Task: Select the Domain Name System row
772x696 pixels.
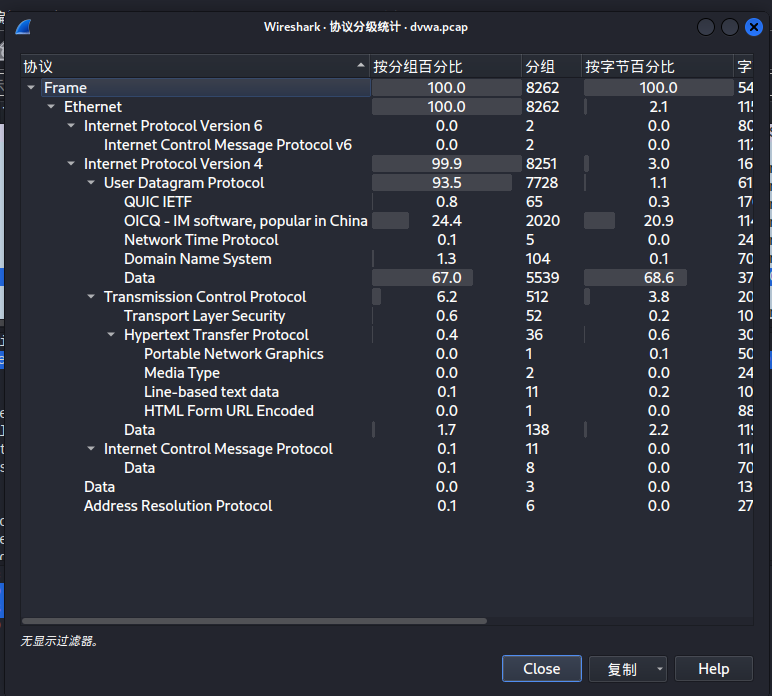Action: tap(387, 259)
